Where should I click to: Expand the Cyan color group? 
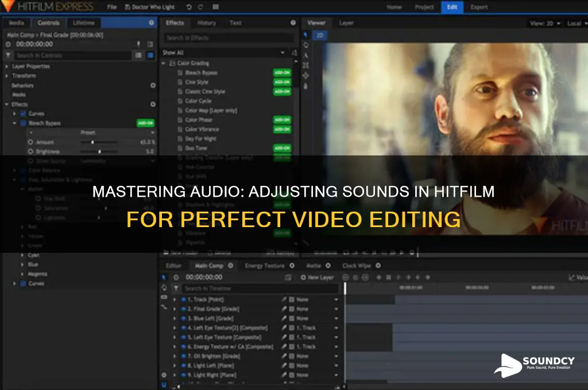[x=22, y=255]
